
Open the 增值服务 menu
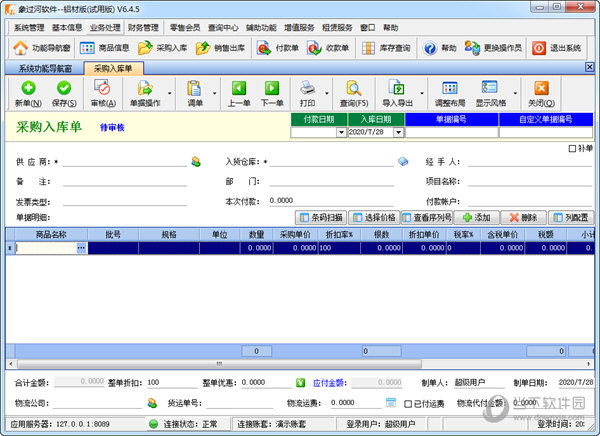(299, 28)
